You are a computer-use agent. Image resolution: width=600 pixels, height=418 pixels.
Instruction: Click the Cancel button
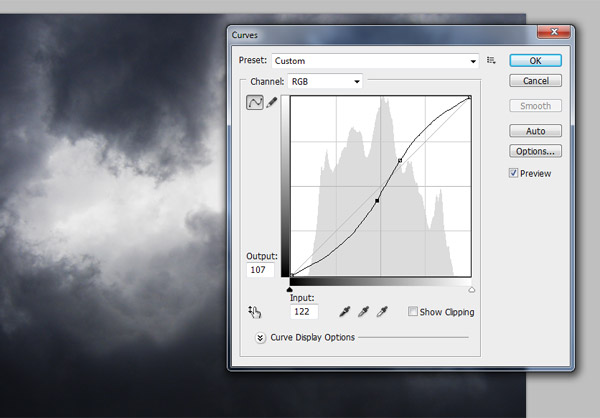coord(535,81)
